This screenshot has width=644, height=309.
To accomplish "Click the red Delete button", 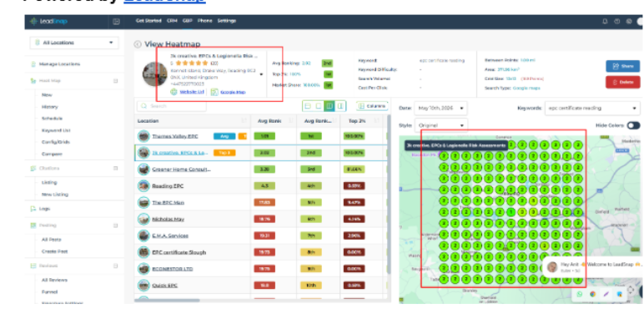I will pos(622,82).
